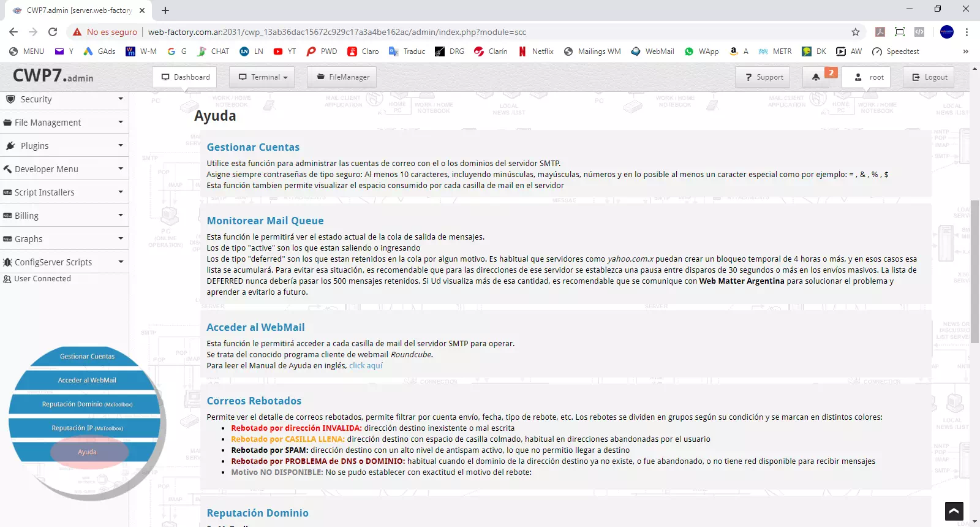
Task: Open the browser three-dot menu
Action: point(967,32)
